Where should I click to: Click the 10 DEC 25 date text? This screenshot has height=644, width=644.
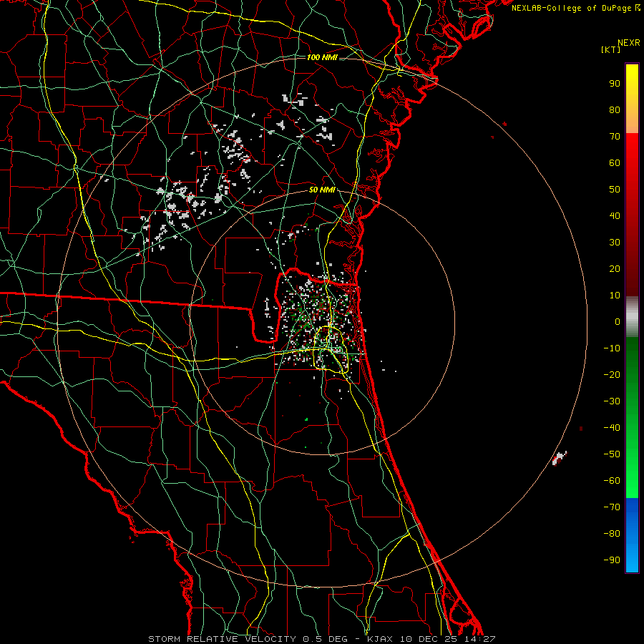pyautogui.click(x=429, y=639)
